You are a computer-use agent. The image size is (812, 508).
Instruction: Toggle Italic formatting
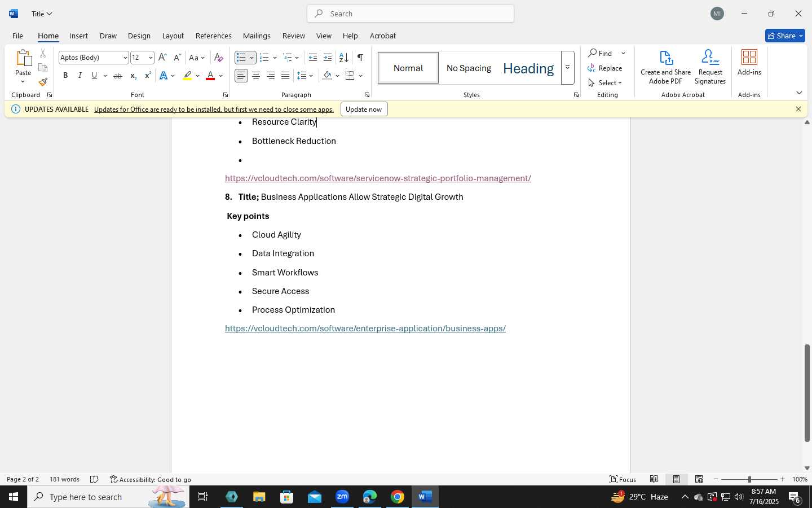click(x=80, y=76)
